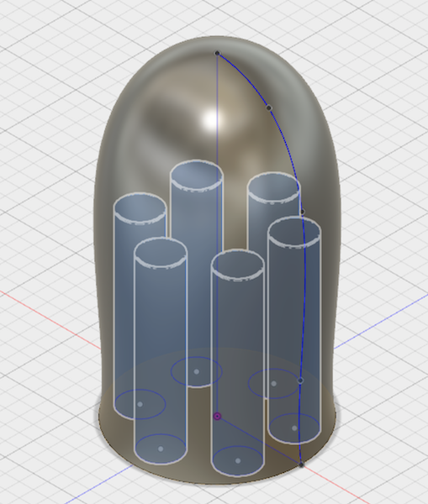Click the circle center under the back-center cylinder
428x504 pixels.
[x=196, y=372]
